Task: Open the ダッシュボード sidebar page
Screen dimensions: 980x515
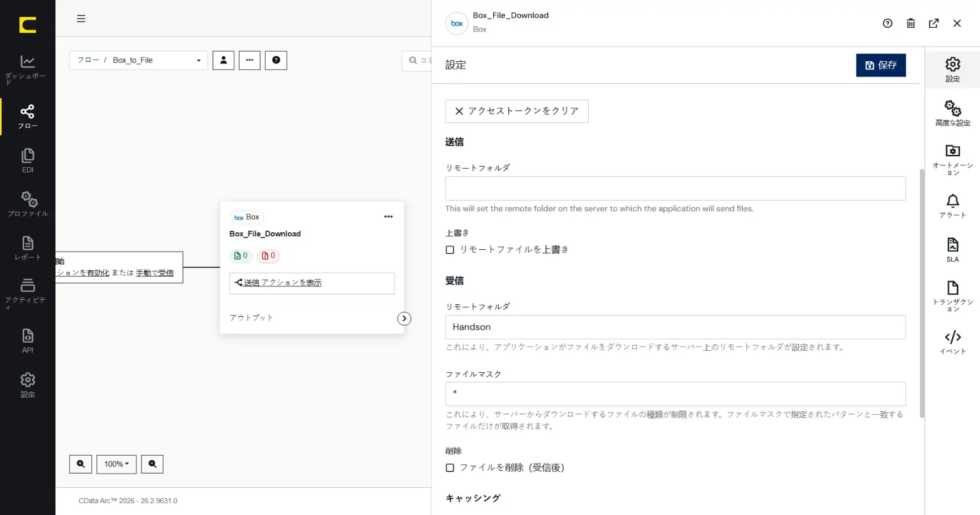Action: point(27,70)
